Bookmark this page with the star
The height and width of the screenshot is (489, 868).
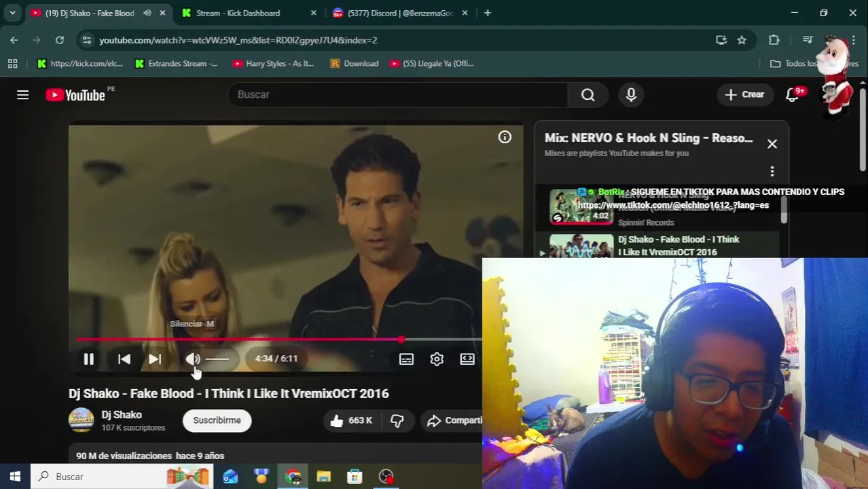click(x=742, y=40)
